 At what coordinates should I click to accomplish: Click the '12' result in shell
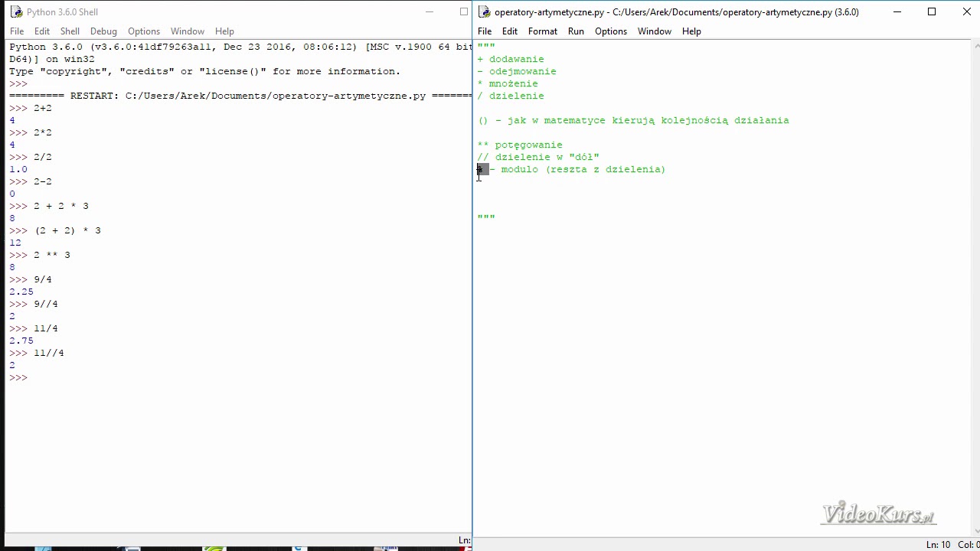tap(15, 243)
